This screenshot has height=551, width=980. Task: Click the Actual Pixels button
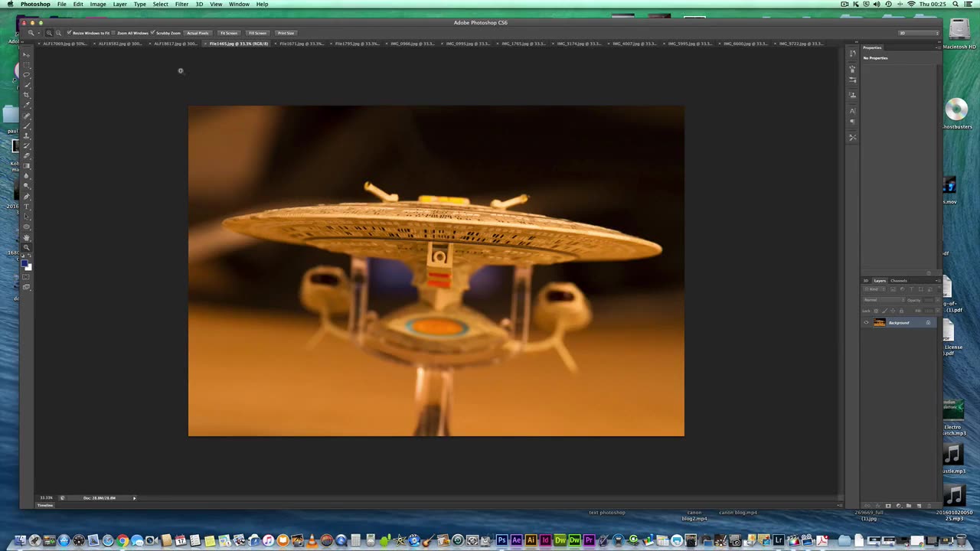click(x=198, y=33)
